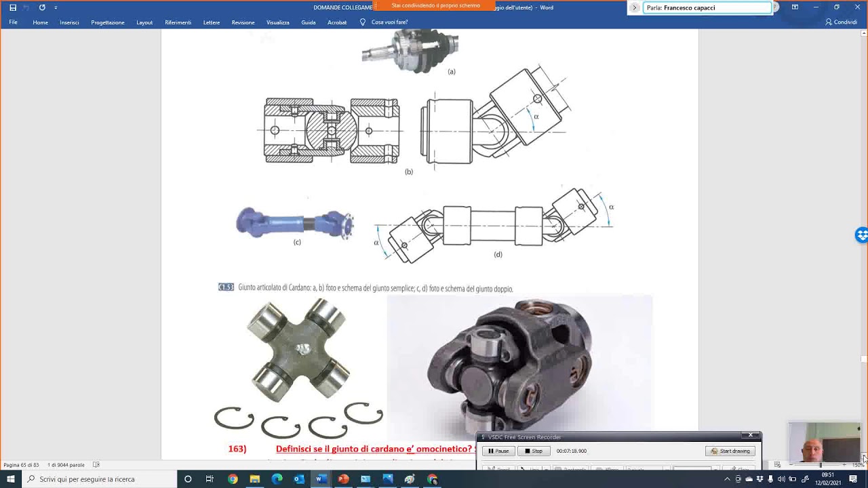Open the notification center icon
Viewport: 868px width, 488px height.
tap(853, 479)
